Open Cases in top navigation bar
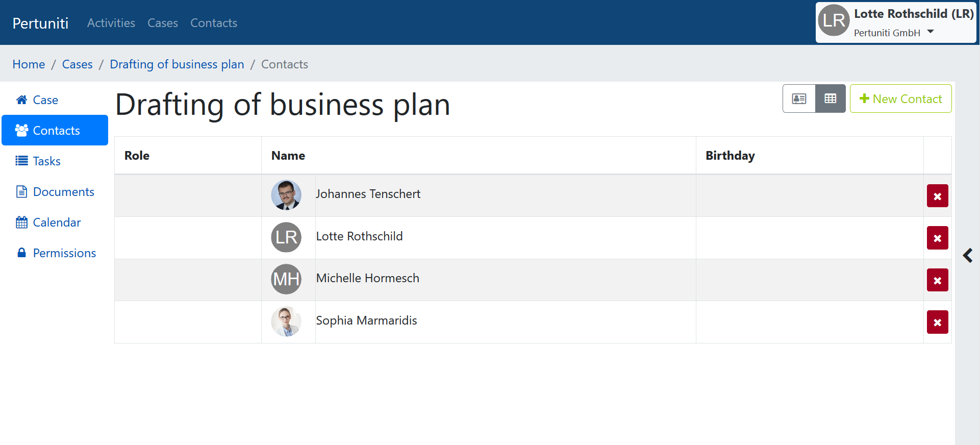980x445 pixels. 163,23
